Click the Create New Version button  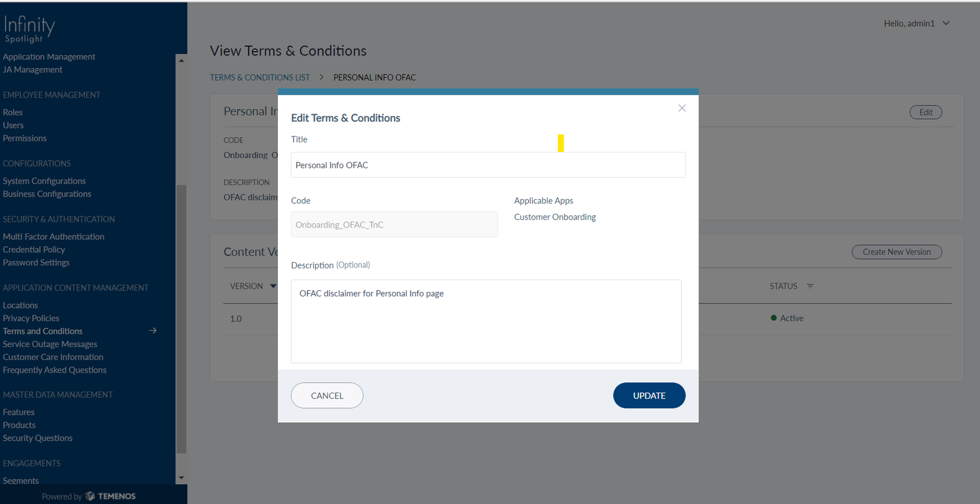[x=896, y=252]
